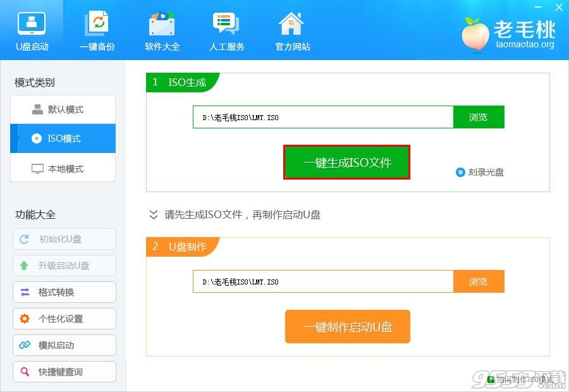
Task: Click the 一键生成ISO文件 button
Action: tap(346, 162)
